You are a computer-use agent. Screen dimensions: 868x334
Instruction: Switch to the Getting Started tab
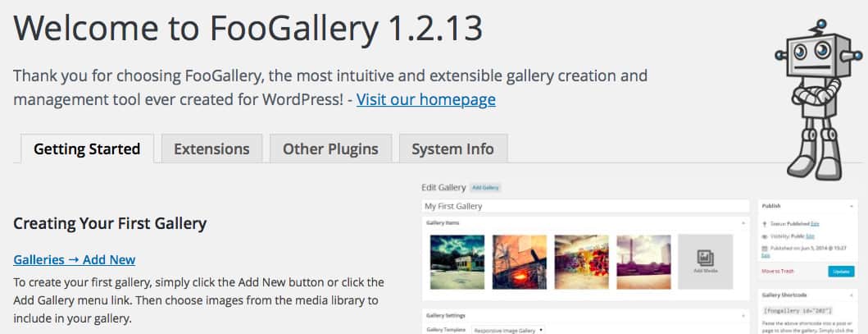(86, 149)
